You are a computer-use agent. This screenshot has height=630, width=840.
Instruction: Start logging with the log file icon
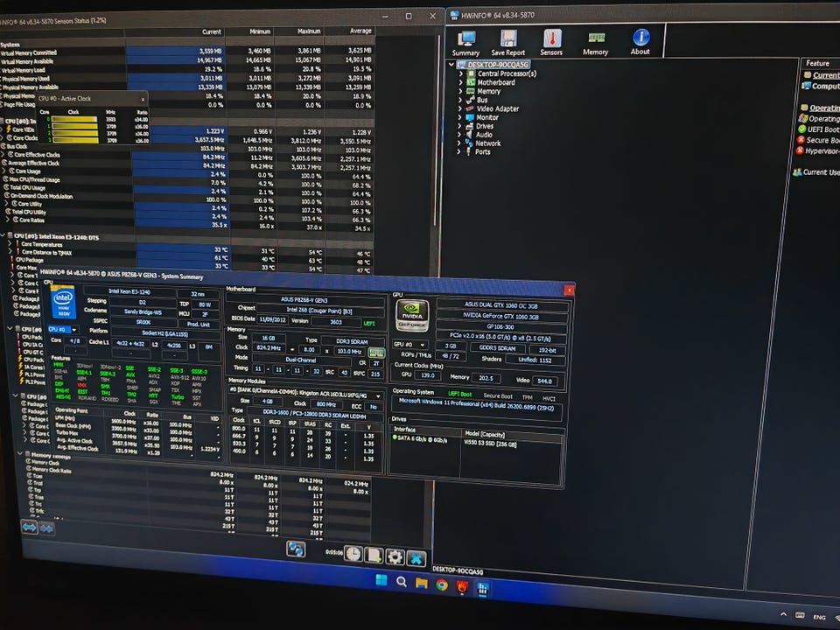pos(374,555)
